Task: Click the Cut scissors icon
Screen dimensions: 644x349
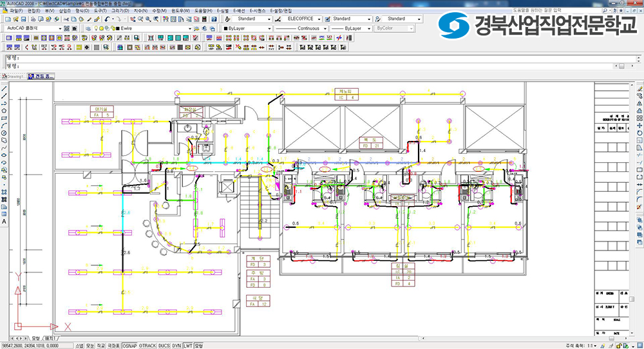Action: coord(66,19)
